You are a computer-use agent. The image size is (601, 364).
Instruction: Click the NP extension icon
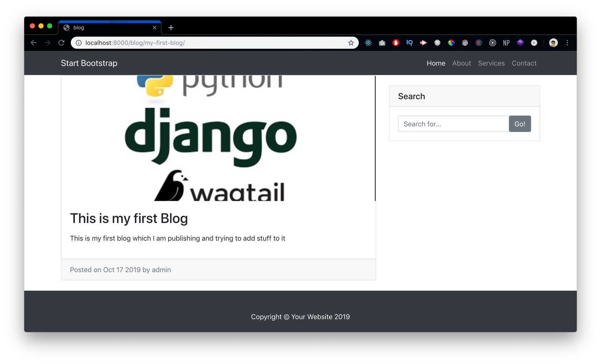point(506,43)
